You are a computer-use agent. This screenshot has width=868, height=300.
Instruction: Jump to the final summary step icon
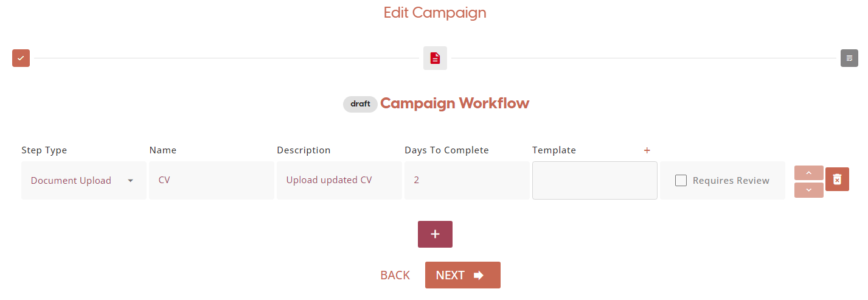[x=849, y=58]
